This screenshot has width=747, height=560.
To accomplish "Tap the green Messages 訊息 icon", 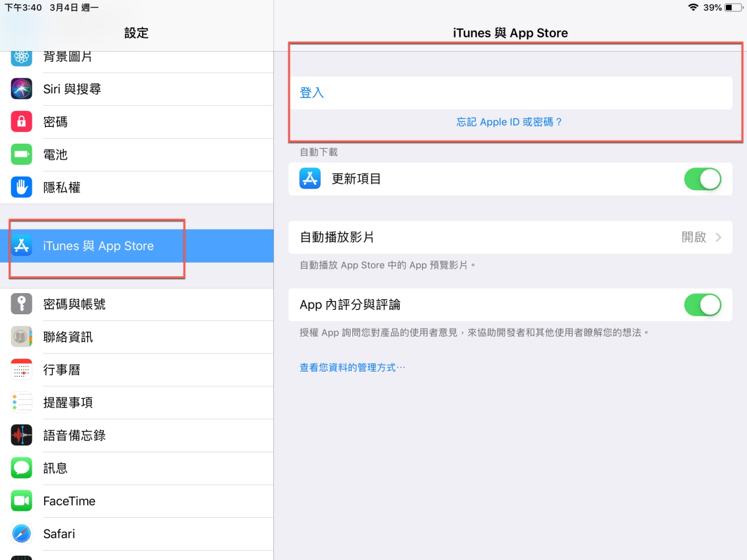I will point(22,468).
